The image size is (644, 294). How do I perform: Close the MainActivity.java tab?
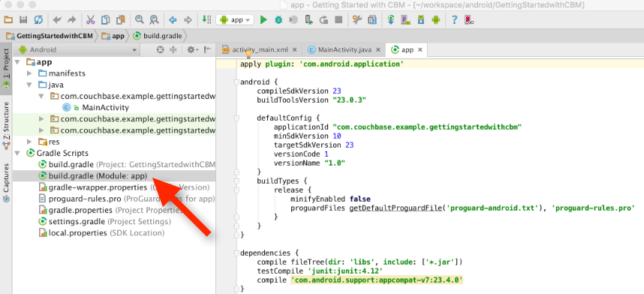coord(378,49)
